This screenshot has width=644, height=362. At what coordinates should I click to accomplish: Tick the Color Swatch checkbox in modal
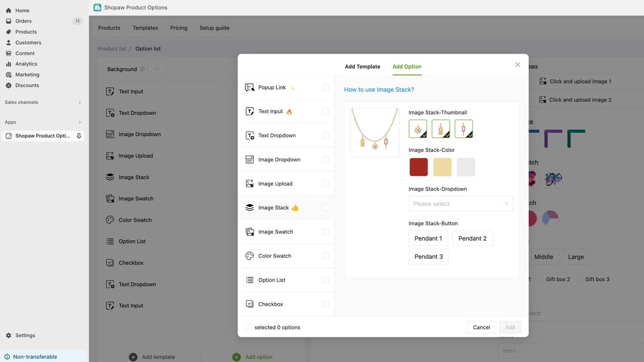[x=325, y=256]
